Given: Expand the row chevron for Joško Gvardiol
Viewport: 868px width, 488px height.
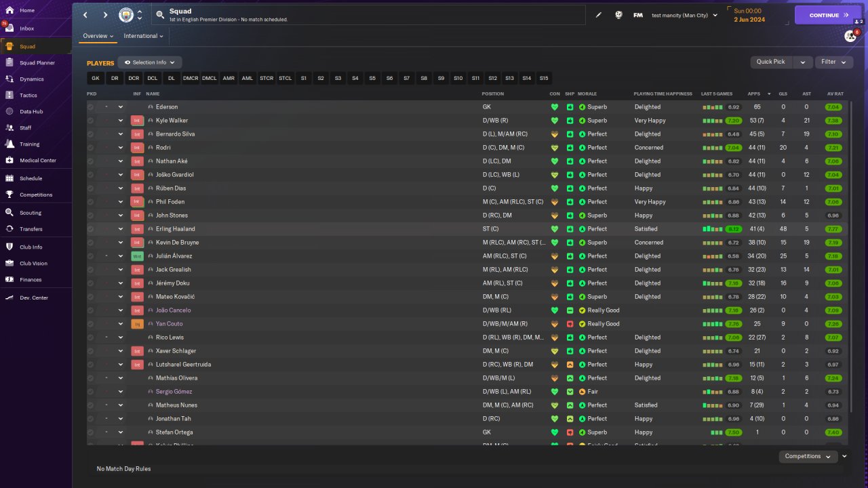Looking at the screenshot, I should pos(121,175).
